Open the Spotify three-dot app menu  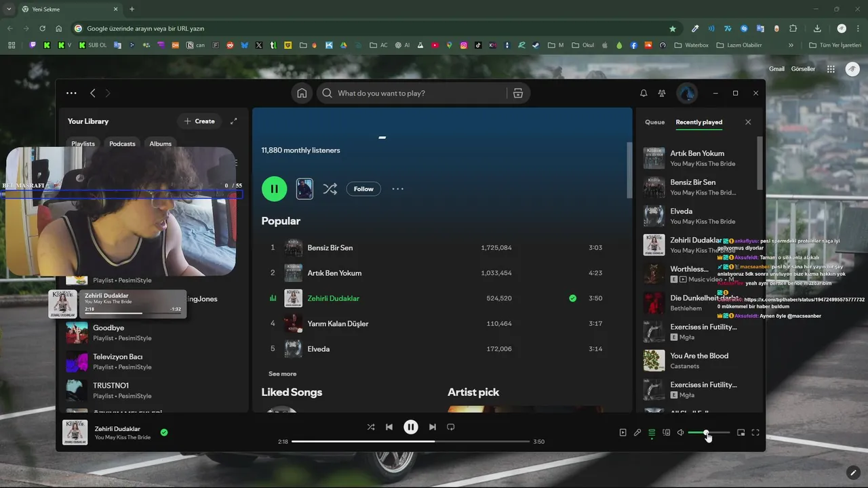coord(71,94)
